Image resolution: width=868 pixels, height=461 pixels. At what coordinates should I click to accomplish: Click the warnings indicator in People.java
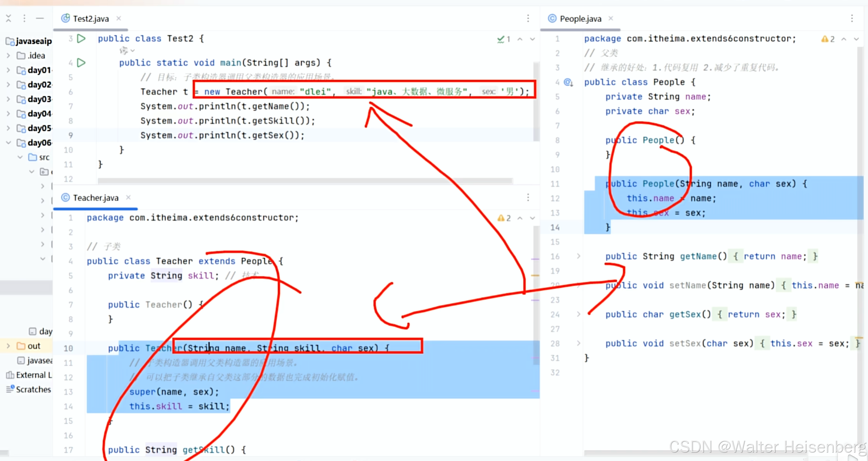(x=828, y=39)
